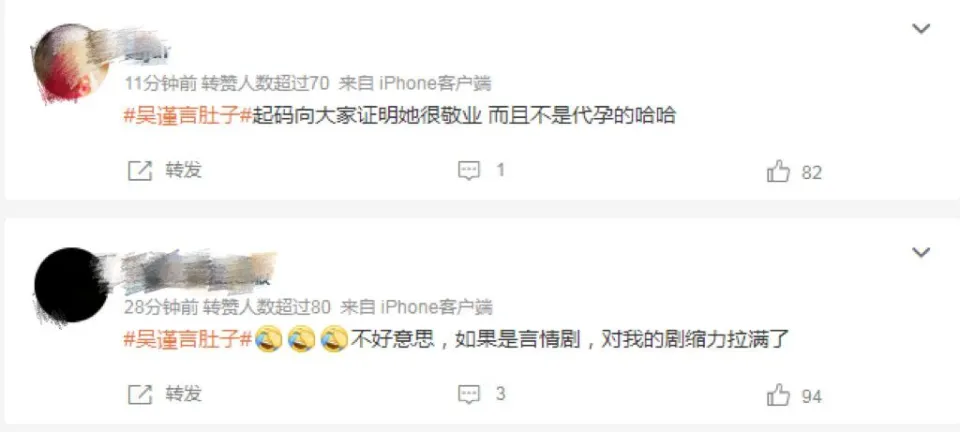
Task: Click the comment bubble icon showing 1 comment
Action: coord(469,171)
